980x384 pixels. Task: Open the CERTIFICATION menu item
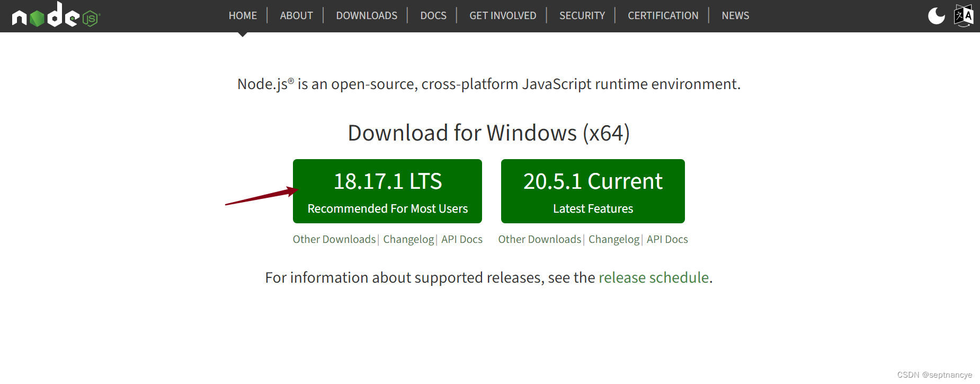(x=663, y=16)
